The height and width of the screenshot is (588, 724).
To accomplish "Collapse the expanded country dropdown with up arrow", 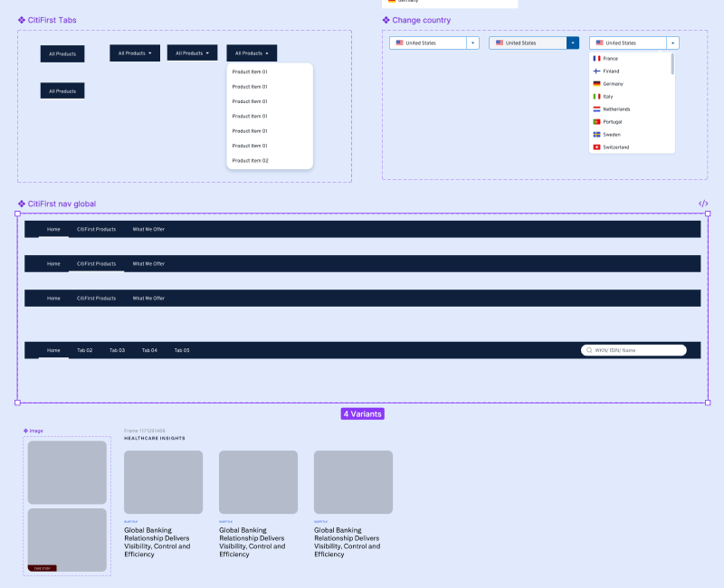I will point(672,43).
